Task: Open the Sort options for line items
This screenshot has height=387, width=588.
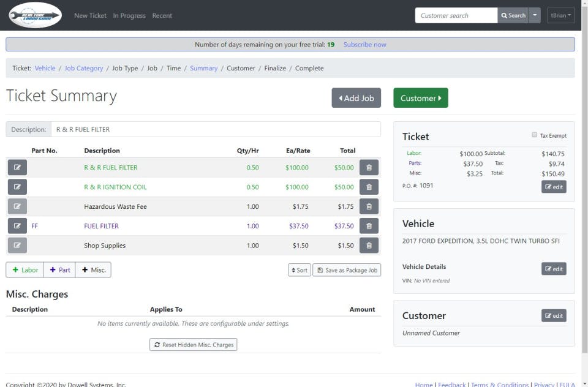Action: (299, 270)
